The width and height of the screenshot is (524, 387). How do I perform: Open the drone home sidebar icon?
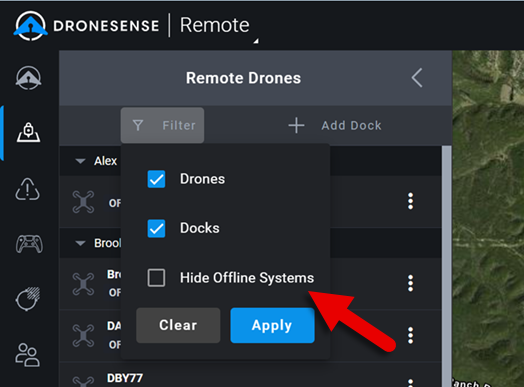coord(28,78)
